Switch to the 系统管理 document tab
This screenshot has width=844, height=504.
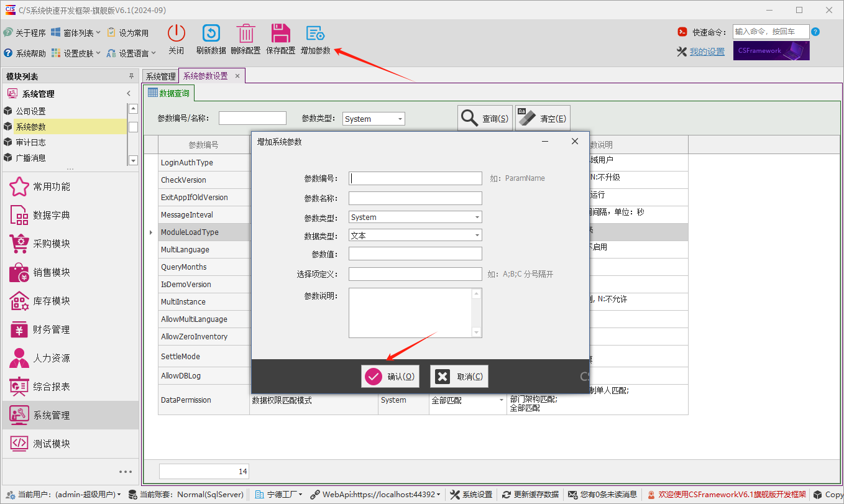click(x=160, y=76)
